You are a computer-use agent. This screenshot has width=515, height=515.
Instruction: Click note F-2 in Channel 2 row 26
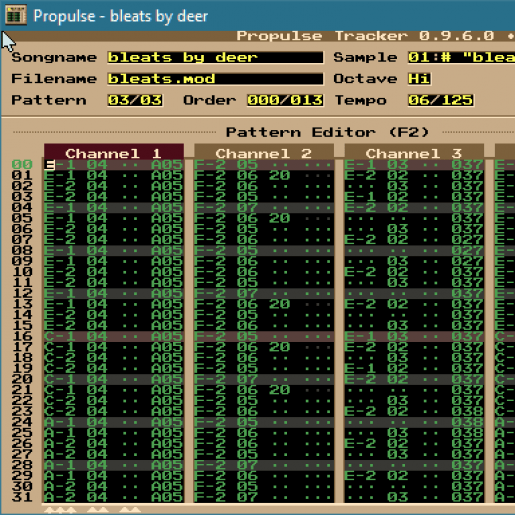(210, 444)
